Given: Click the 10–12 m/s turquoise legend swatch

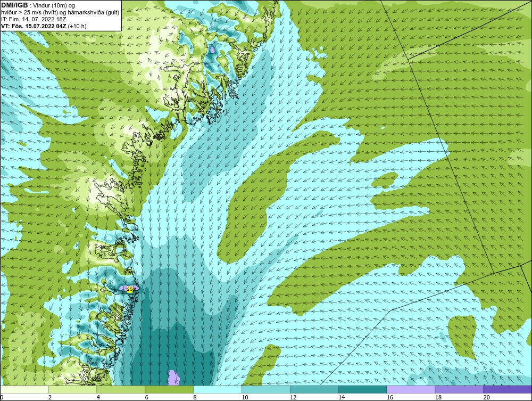Looking at the screenshot, I should 266,389.
